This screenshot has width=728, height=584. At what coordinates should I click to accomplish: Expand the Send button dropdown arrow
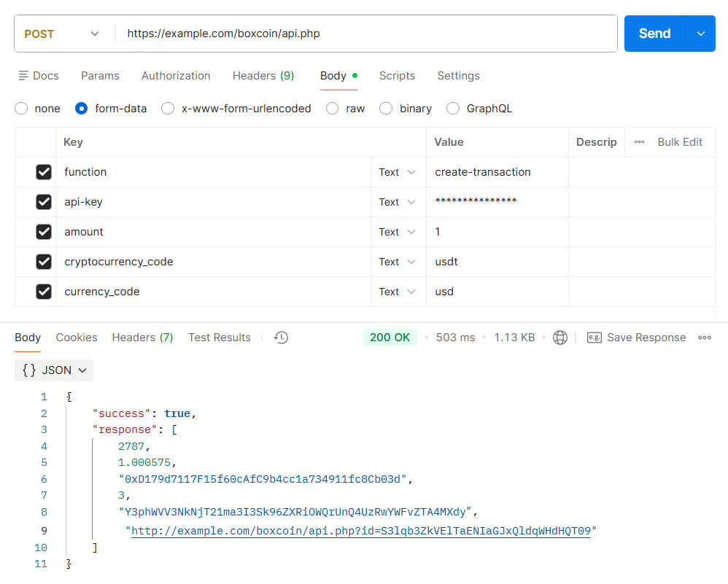pos(701,34)
